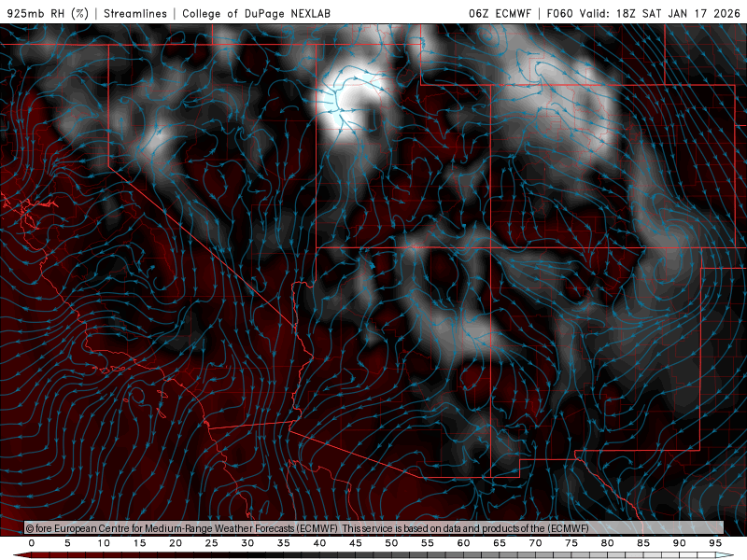747x560 pixels.
Task: Click "Valid: 18Z SAT JAN 17 2026" text
Action: tap(660, 13)
